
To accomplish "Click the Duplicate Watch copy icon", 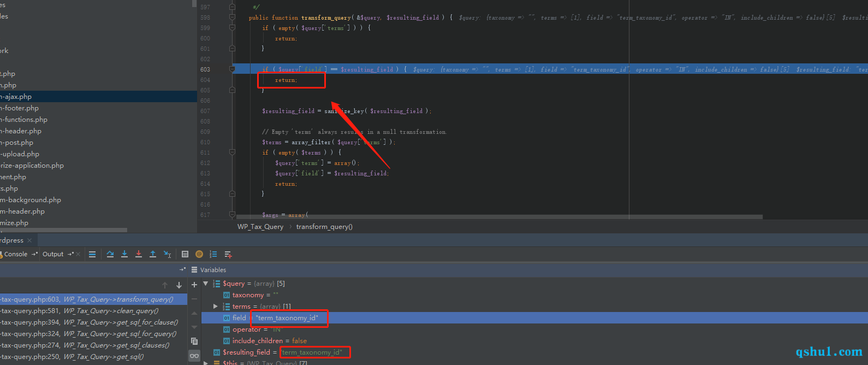I will [x=194, y=341].
